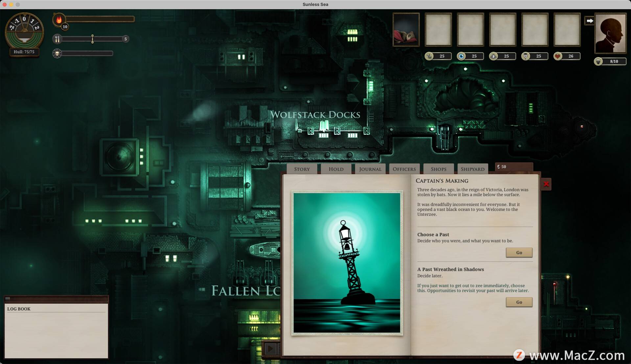Click the supplies bar handle

coord(92,39)
